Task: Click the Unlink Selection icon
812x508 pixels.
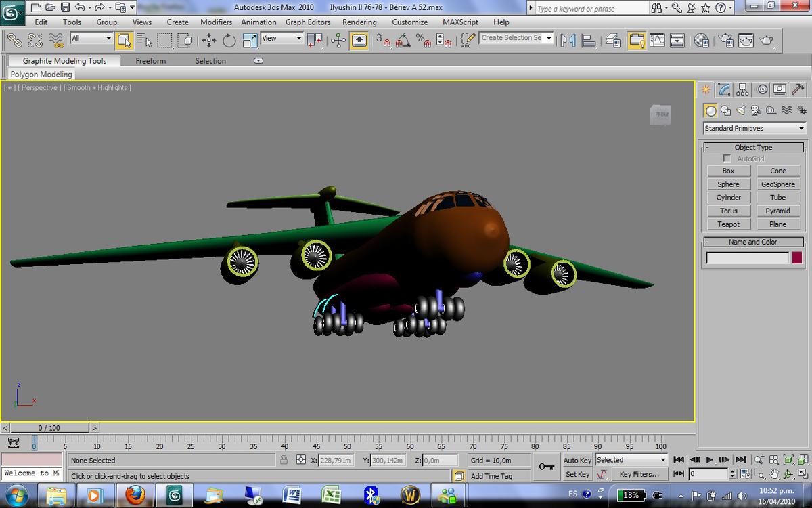Action: pos(35,41)
